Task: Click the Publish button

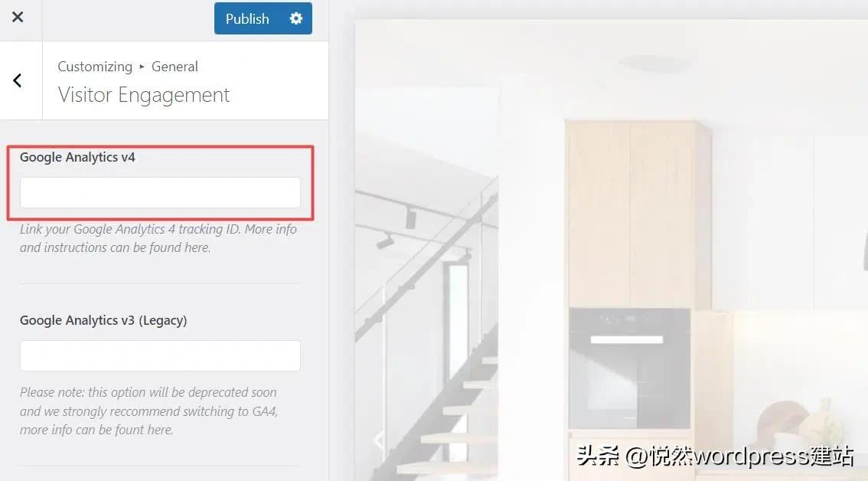Action: (247, 18)
